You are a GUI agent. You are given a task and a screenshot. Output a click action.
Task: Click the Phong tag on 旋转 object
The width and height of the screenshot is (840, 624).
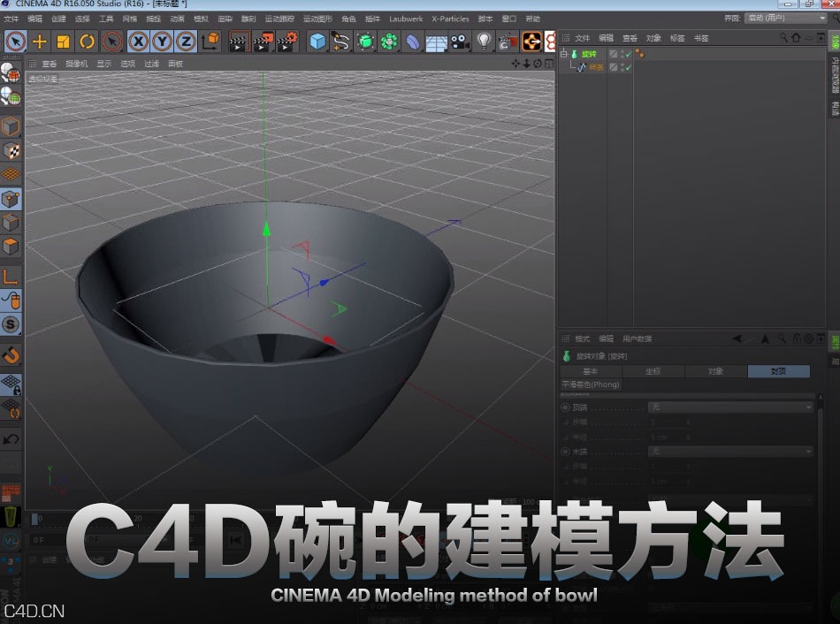coord(639,54)
